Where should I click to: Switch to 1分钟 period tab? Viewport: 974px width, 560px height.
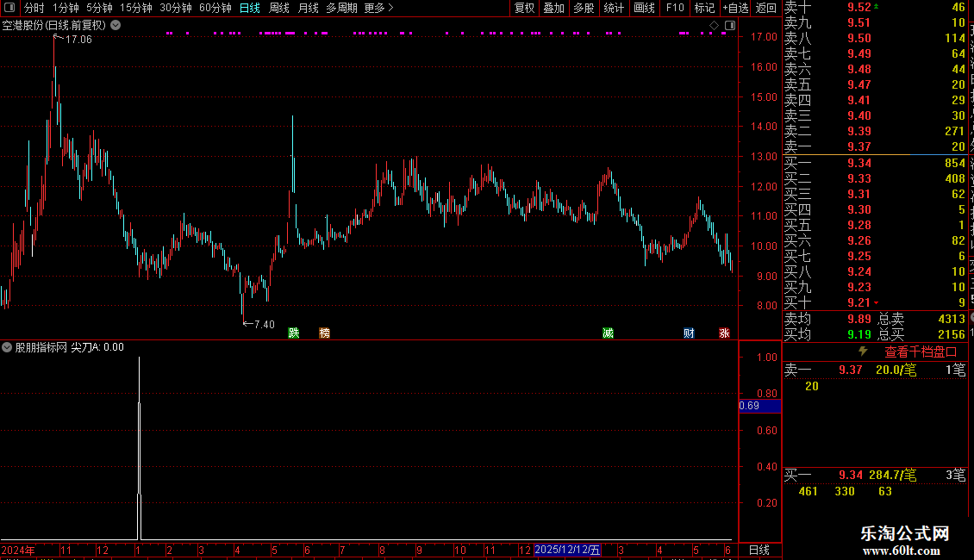pyautogui.click(x=66, y=8)
